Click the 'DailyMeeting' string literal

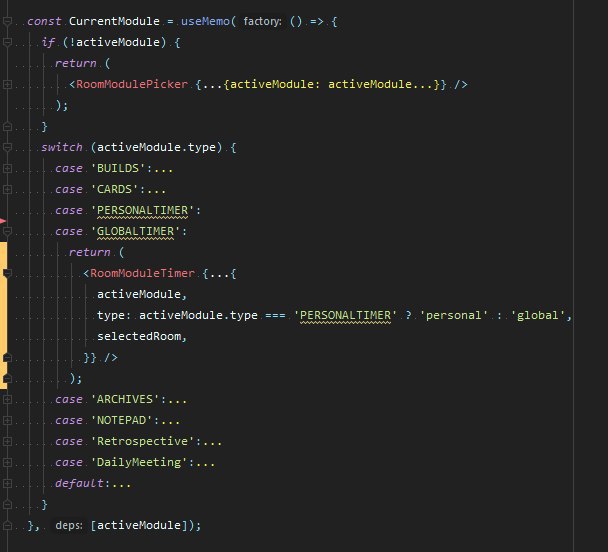139,462
